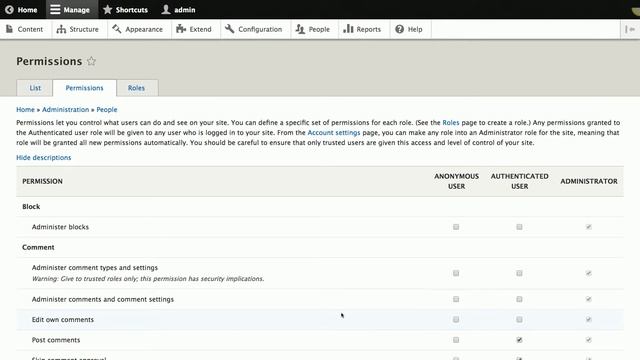Click the Comment section heading
The image size is (640, 360).
(x=38, y=247)
